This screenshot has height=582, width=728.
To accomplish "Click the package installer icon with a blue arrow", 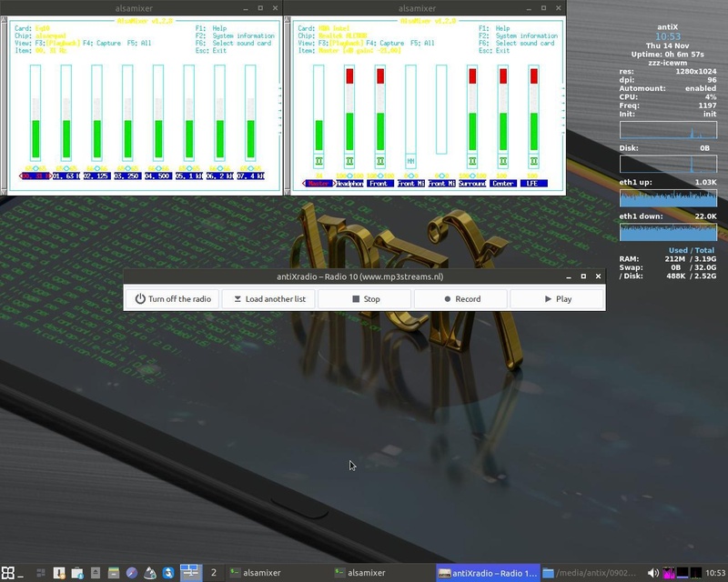I will click(x=77, y=573).
